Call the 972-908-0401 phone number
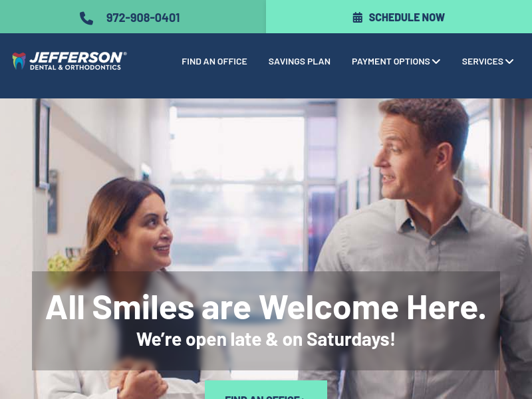 (143, 18)
